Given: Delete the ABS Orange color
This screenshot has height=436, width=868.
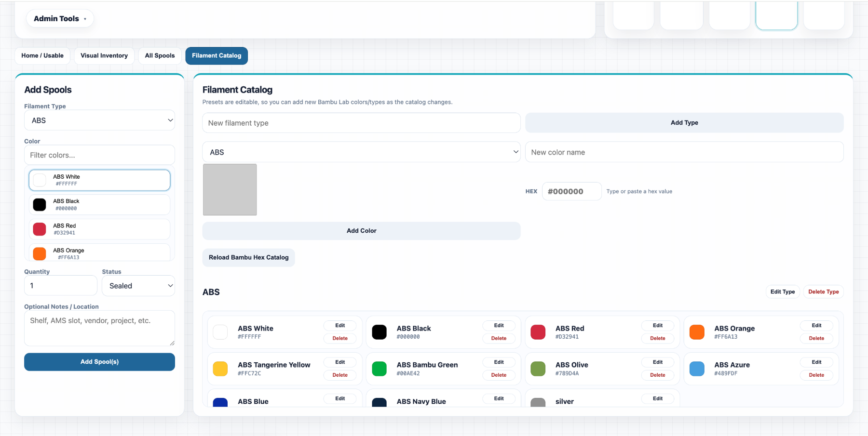Looking at the screenshot, I should [x=816, y=338].
